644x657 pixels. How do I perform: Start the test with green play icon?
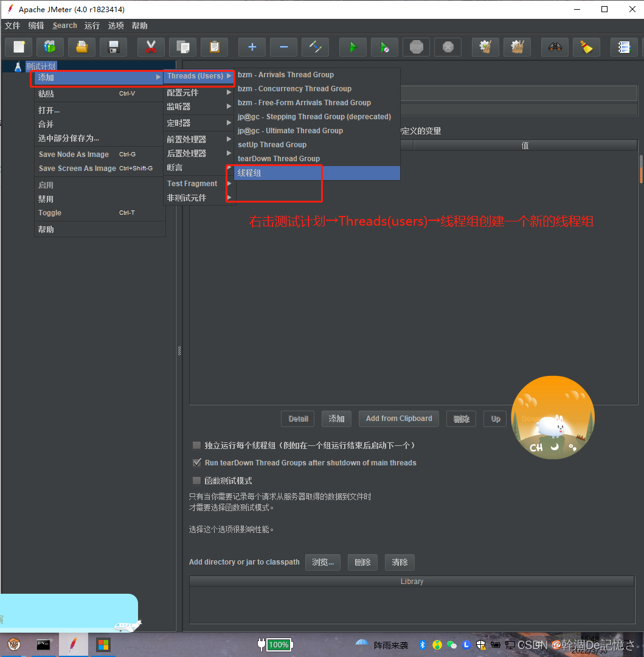pos(353,47)
